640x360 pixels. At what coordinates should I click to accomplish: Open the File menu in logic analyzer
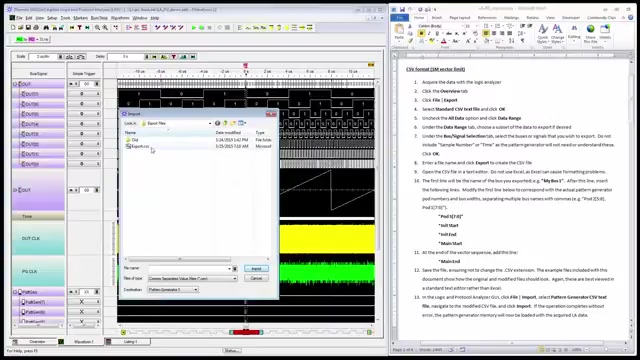coord(19,18)
